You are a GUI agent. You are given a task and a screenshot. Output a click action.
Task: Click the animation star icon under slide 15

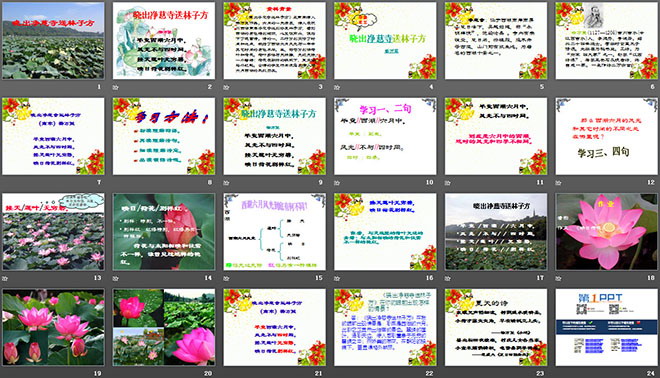click(226, 278)
